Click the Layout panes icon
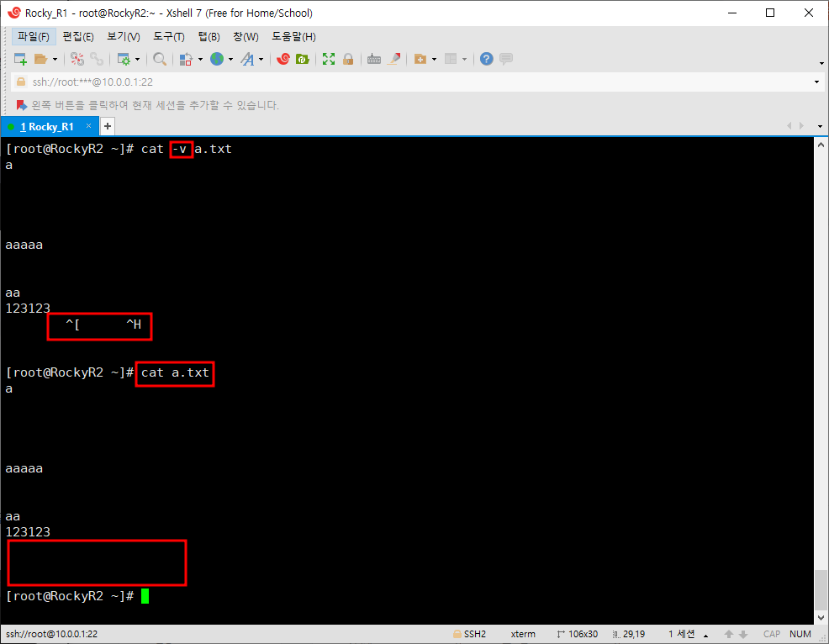 [x=451, y=59]
